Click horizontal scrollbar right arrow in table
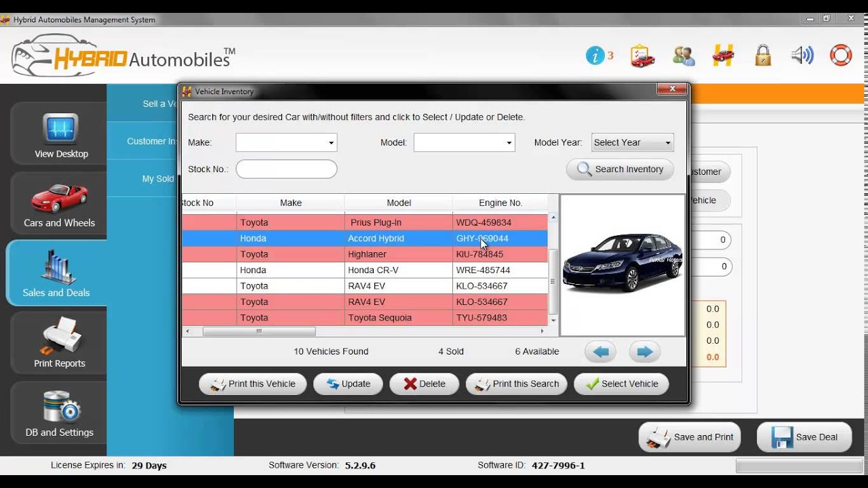 coord(542,331)
